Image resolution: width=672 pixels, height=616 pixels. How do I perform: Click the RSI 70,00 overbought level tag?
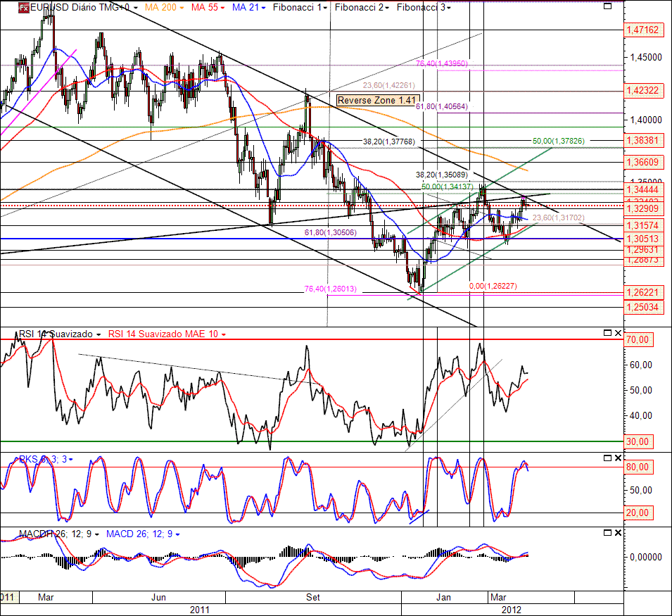(x=638, y=340)
